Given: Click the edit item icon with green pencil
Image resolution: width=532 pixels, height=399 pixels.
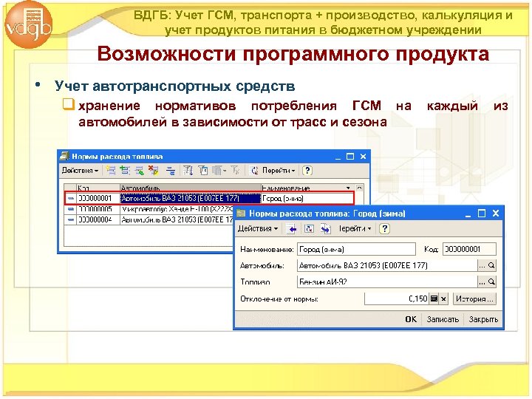Looking at the screenshot, I should 139,171.
